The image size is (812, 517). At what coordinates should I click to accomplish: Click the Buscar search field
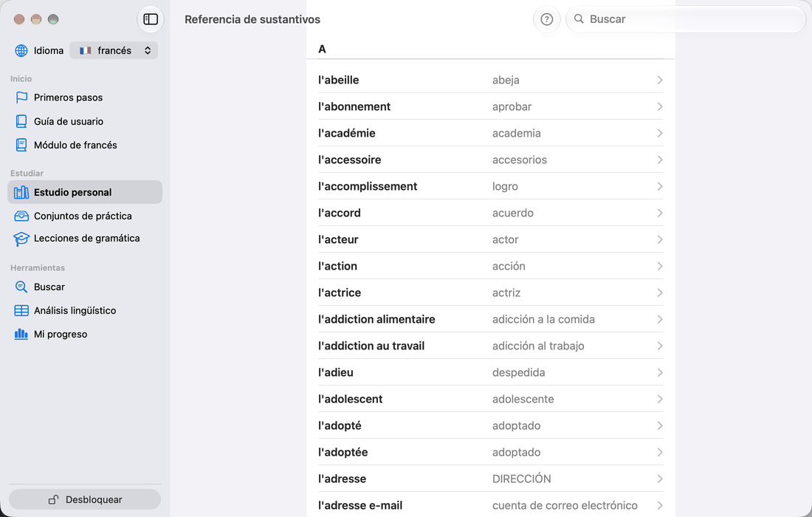click(686, 19)
